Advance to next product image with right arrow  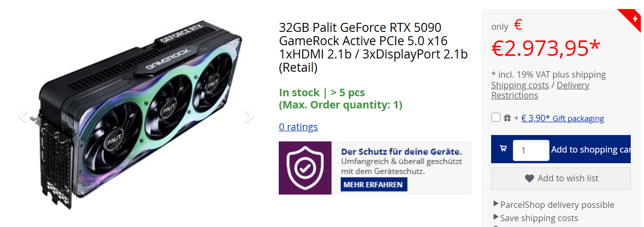click(249, 115)
